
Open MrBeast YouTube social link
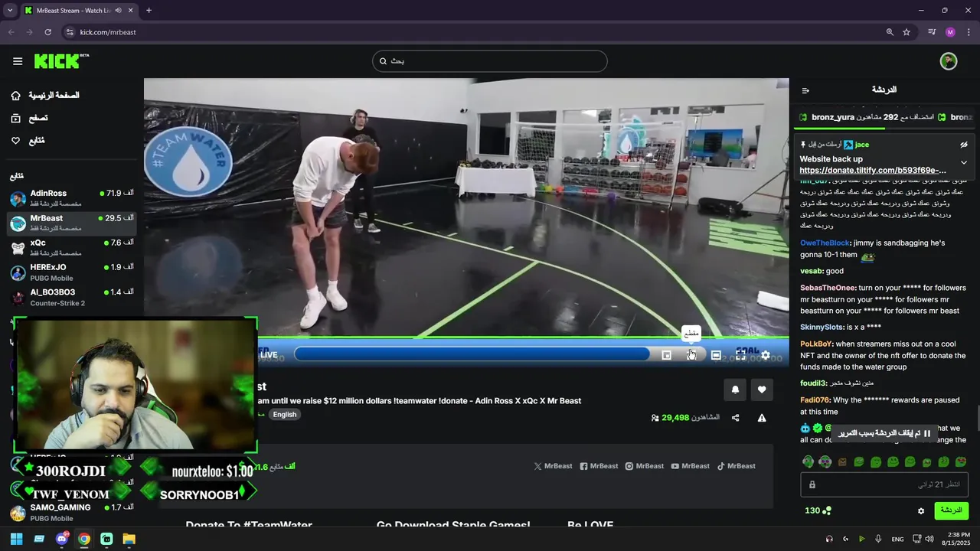[x=691, y=466]
